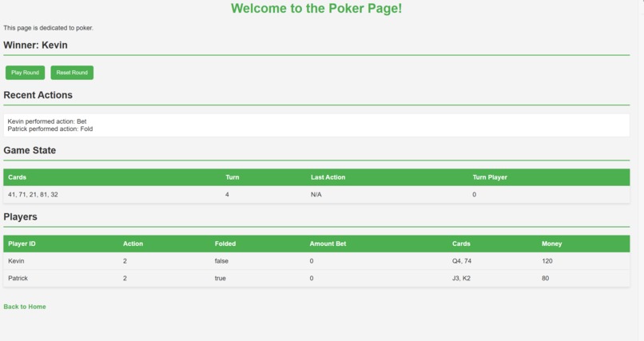Click the Last Action value N/A
This screenshot has width=644, height=341.
[316, 195]
